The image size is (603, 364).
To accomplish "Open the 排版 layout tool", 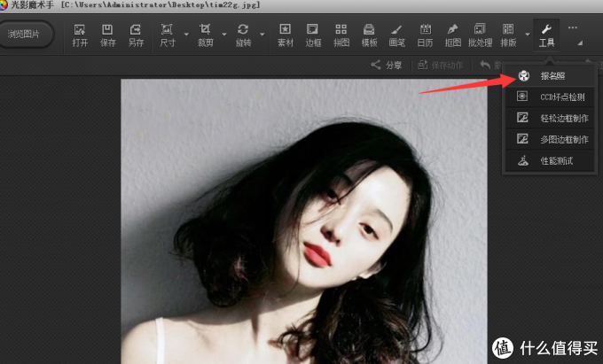I will pyautogui.click(x=508, y=35).
